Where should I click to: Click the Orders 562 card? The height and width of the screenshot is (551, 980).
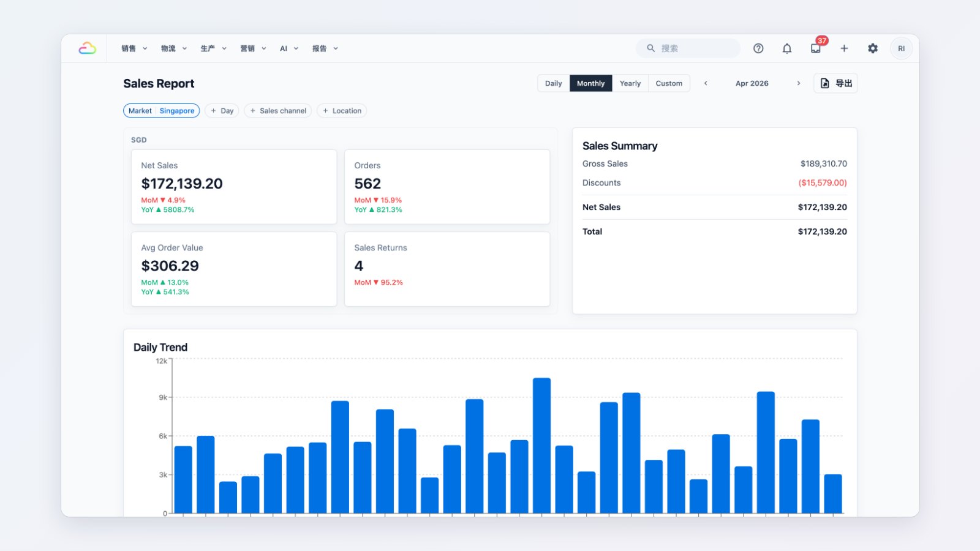coord(447,187)
